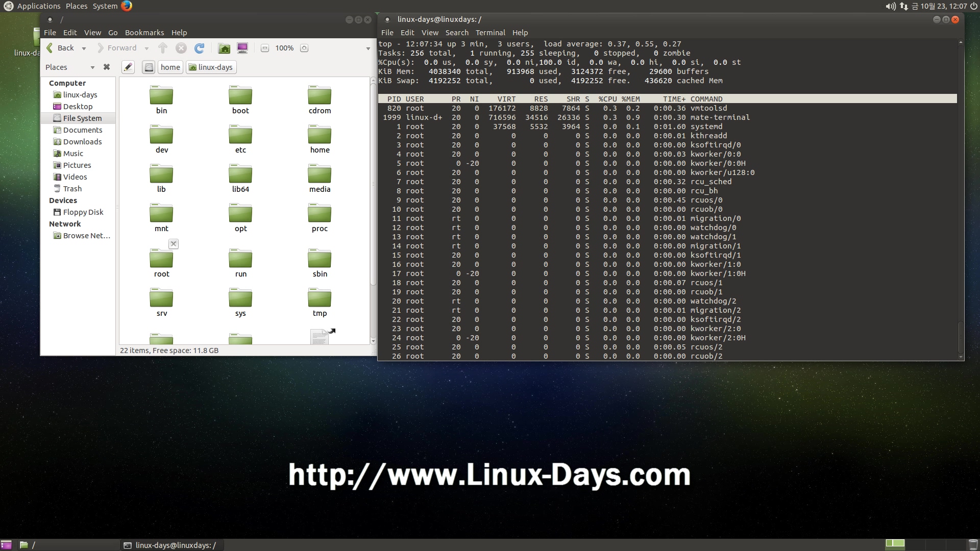The height and width of the screenshot is (551, 980).
Task: Click the bottom-left show desktop button
Action: click(7, 545)
